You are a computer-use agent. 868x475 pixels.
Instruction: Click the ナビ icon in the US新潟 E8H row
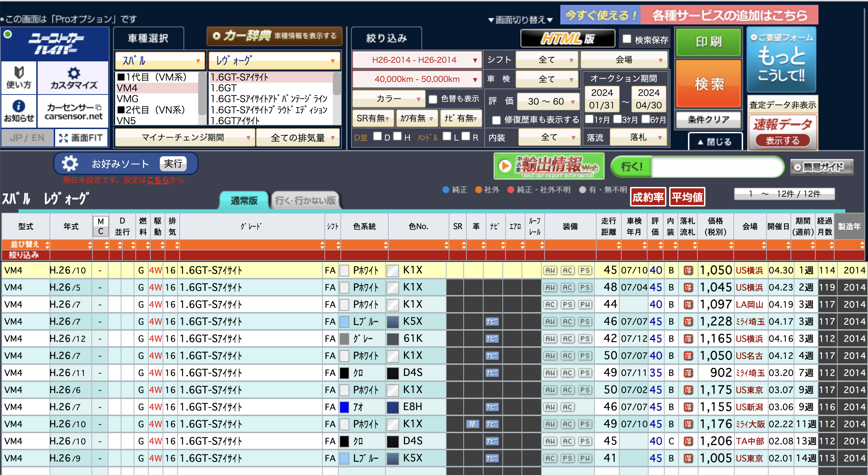[492, 407]
